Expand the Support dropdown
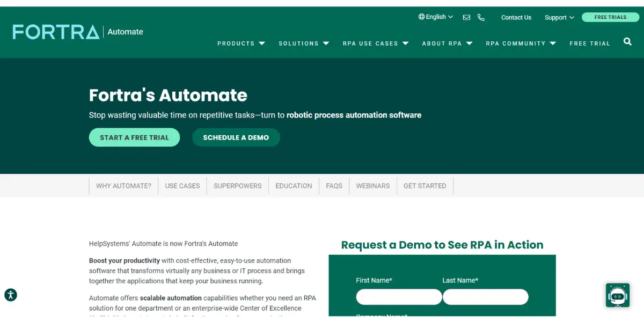 coord(559,18)
